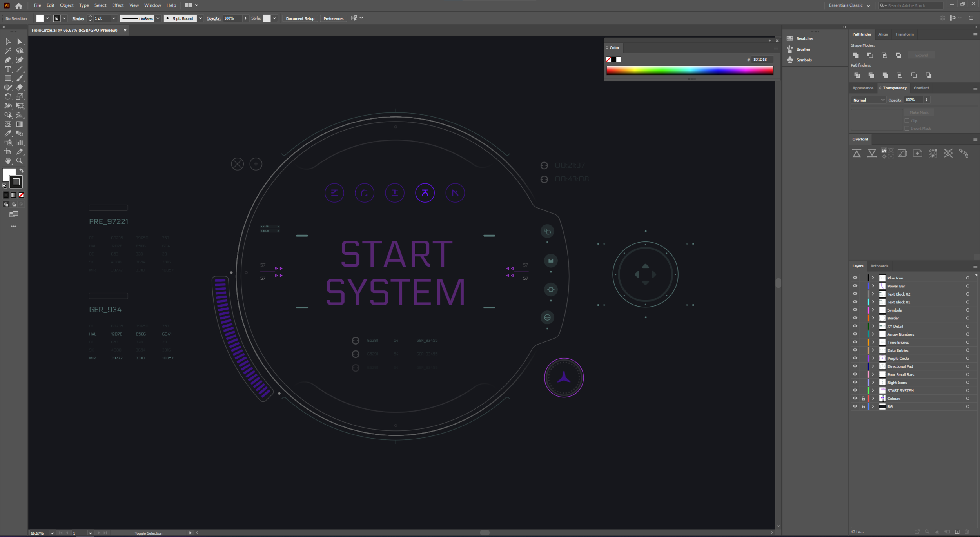Select the Type tool

[8, 69]
